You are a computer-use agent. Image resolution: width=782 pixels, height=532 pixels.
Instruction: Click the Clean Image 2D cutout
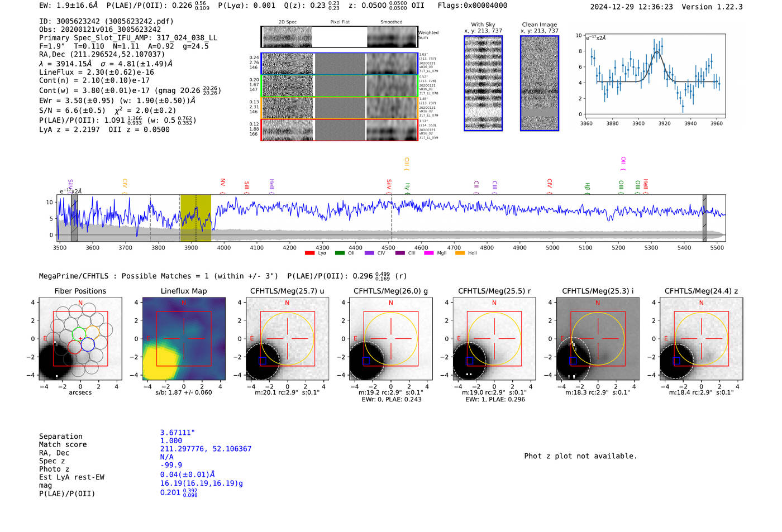click(x=540, y=83)
